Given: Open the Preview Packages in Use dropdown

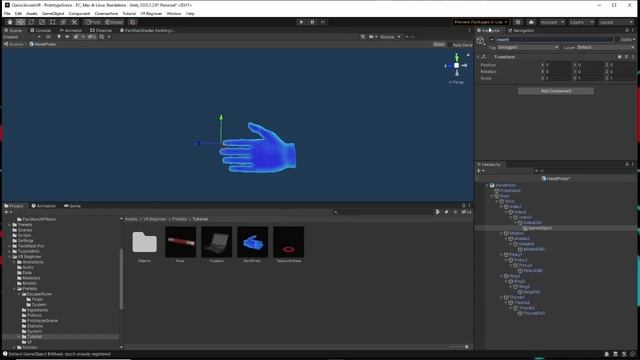Looking at the screenshot, I should click(480, 22).
